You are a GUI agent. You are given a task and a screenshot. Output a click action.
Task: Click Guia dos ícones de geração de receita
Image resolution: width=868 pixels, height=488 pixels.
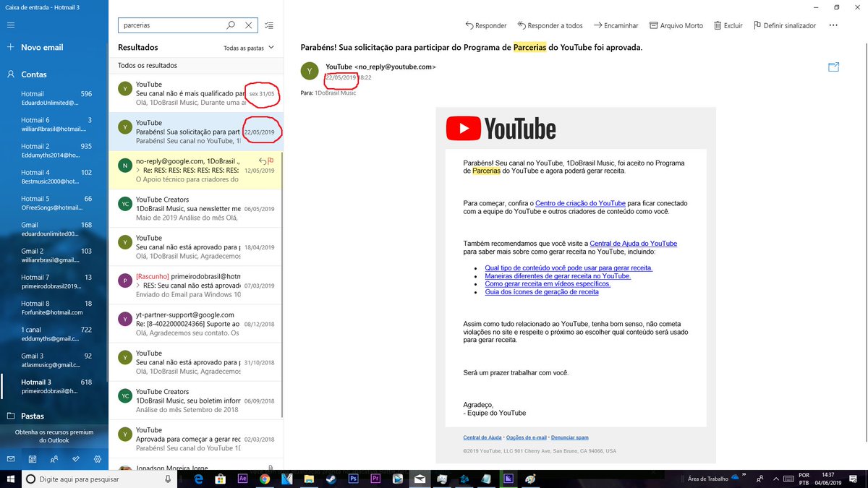[x=542, y=292]
